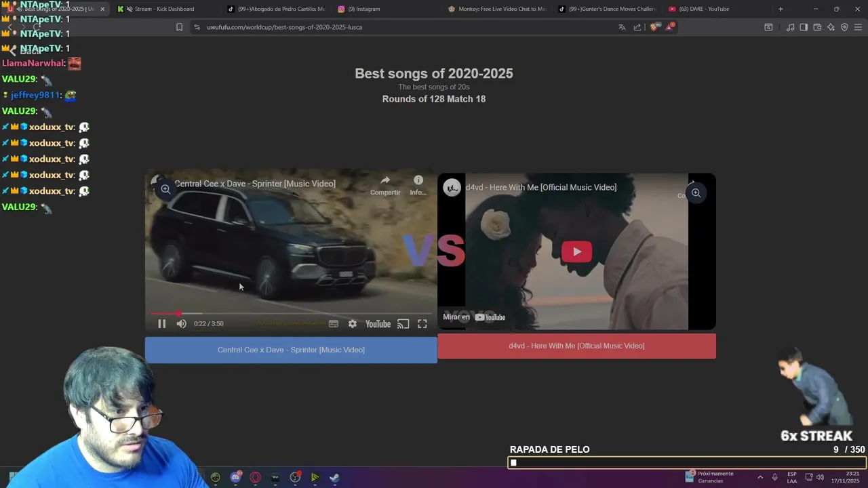Open Brave Wallet icon

click(817, 27)
